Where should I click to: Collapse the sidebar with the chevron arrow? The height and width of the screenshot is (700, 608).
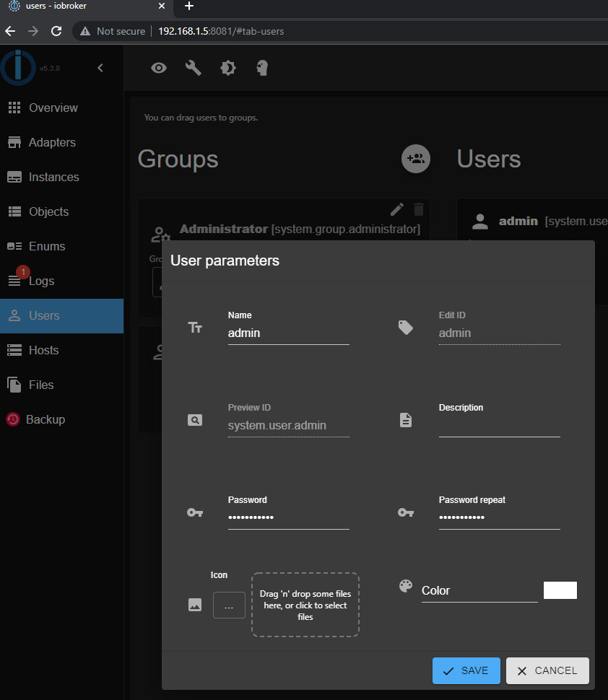click(x=100, y=68)
